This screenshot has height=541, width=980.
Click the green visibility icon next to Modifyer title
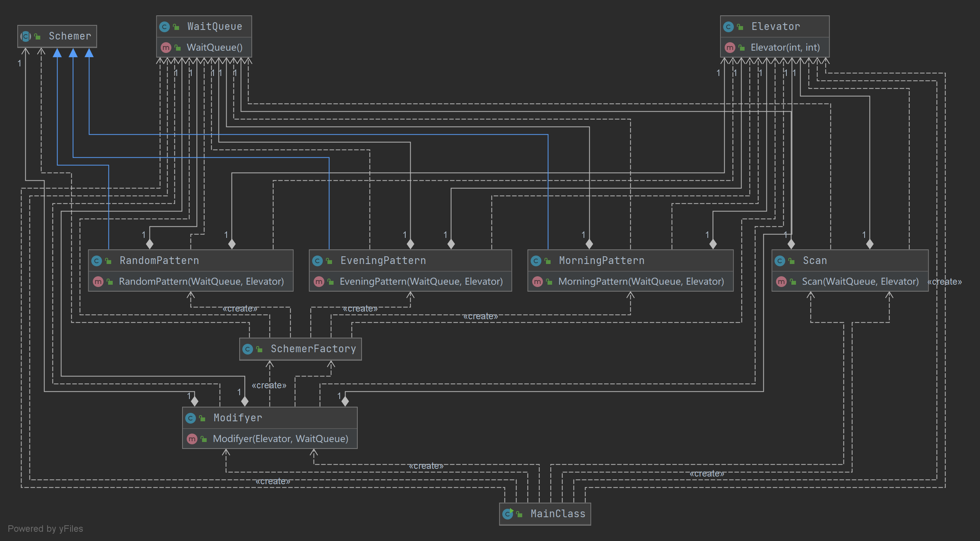coord(202,418)
